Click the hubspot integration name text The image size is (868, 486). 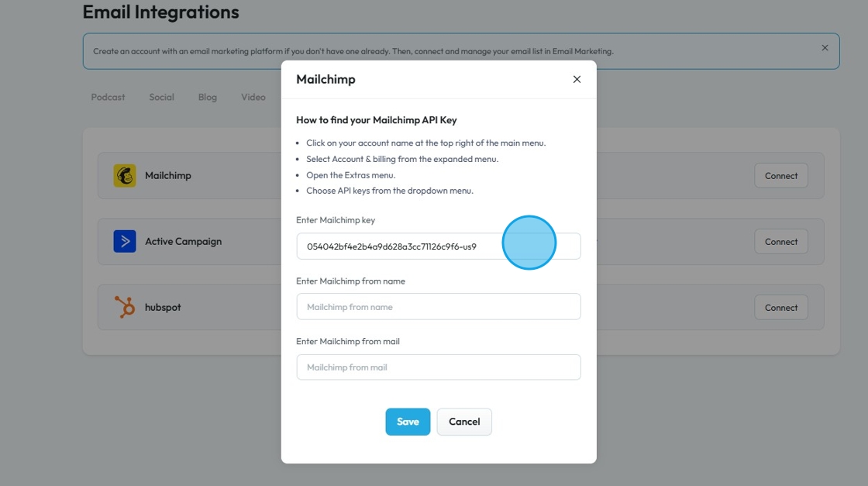point(163,308)
